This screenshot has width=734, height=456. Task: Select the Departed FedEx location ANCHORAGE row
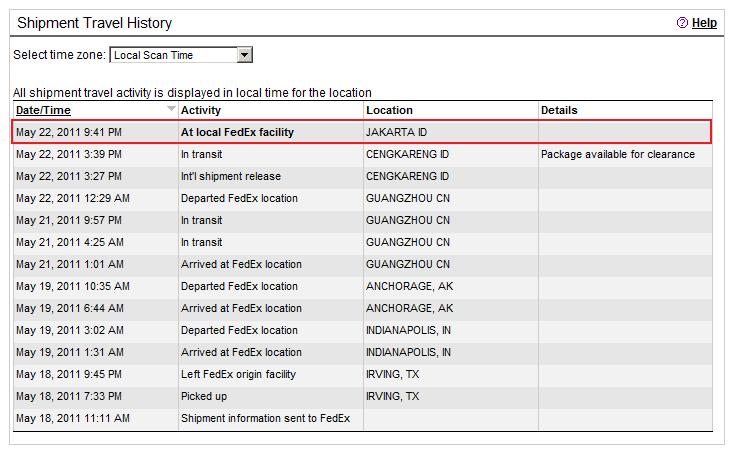pyautogui.click(x=361, y=287)
